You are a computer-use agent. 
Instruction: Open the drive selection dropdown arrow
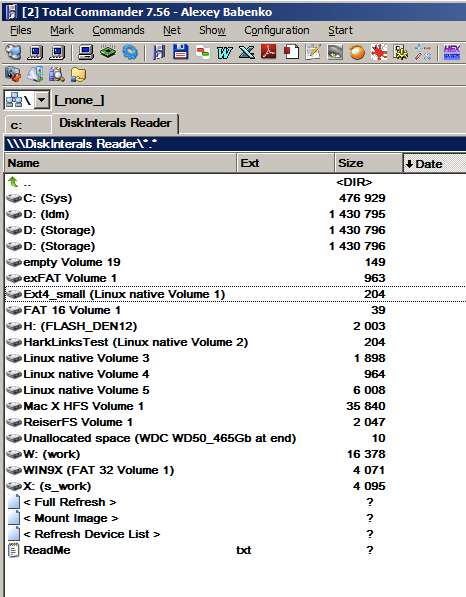[x=42, y=101]
